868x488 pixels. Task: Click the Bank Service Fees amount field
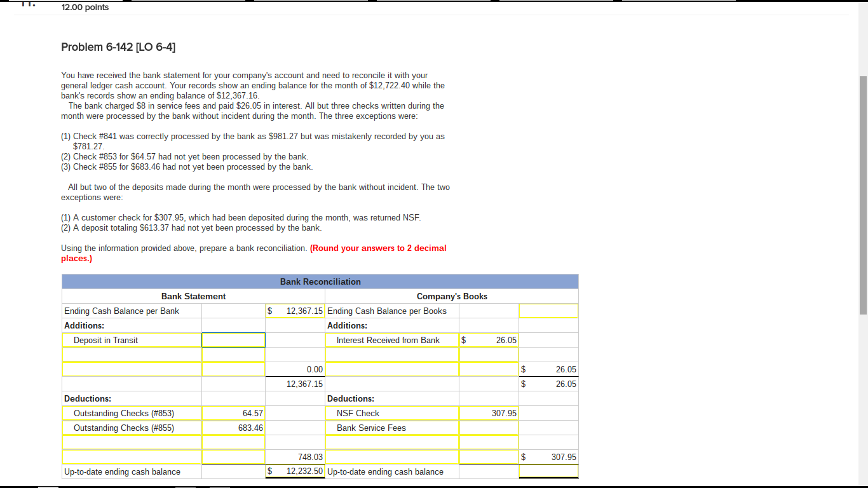(x=489, y=428)
